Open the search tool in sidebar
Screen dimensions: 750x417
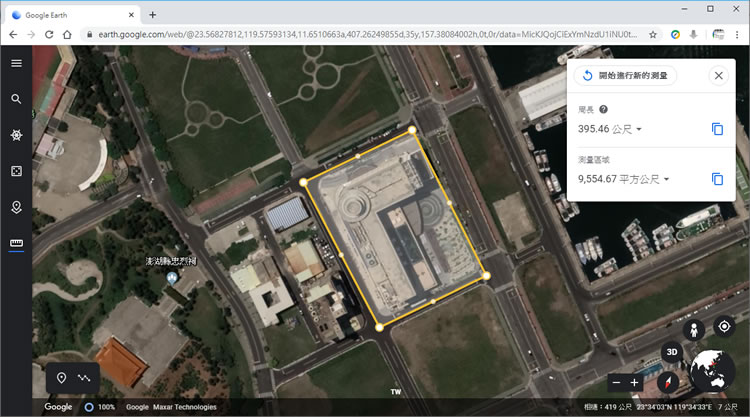point(16,99)
